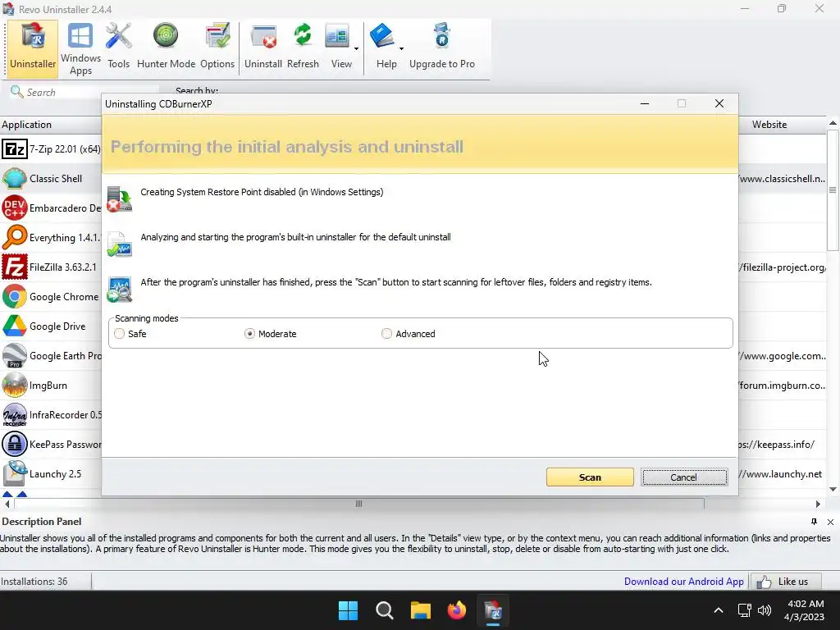Select the InfraRecorder application icon
Image resolution: width=840 pixels, height=630 pixels.
(15, 414)
